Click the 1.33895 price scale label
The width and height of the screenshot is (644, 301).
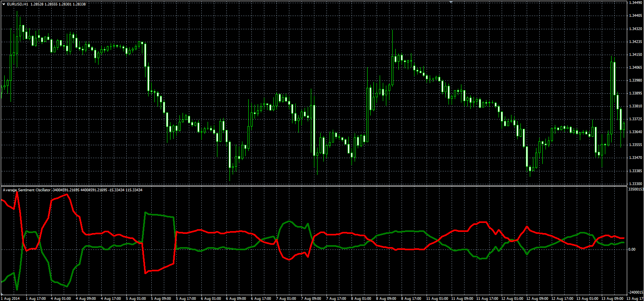(x=635, y=93)
